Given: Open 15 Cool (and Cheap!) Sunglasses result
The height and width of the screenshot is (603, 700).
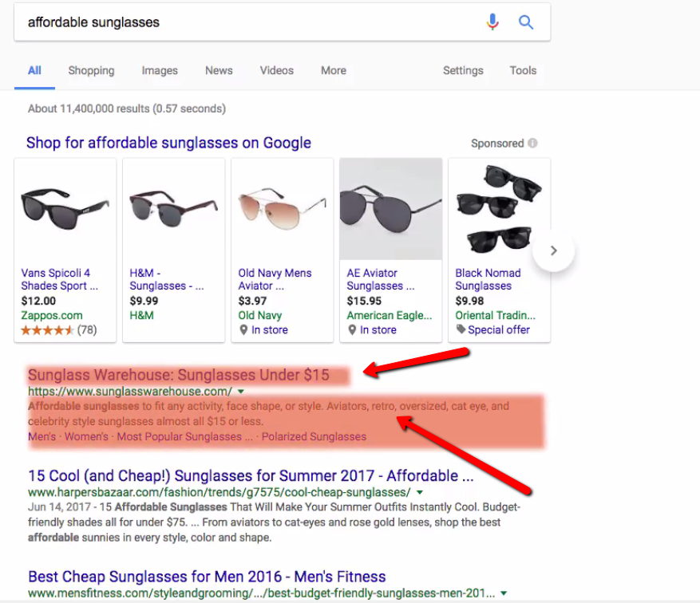Looking at the screenshot, I should (251, 476).
